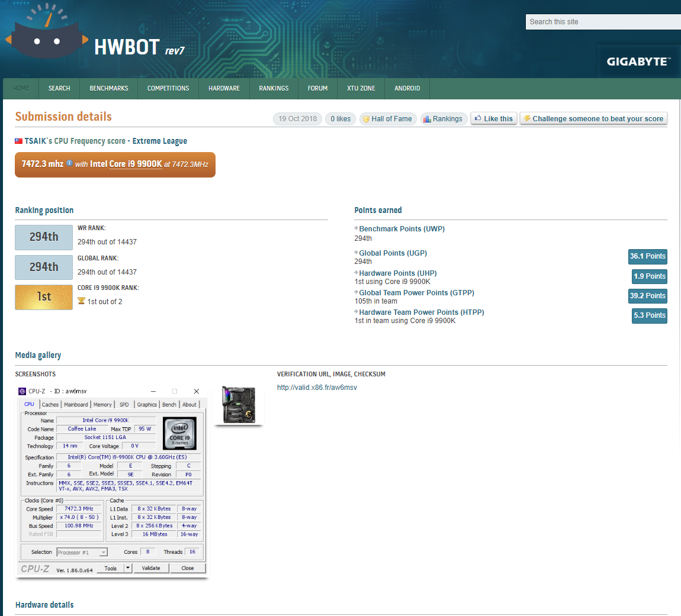Open the XTU ZONE menu item
Screen dimensions: 681x616
pyautogui.click(x=361, y=88)
